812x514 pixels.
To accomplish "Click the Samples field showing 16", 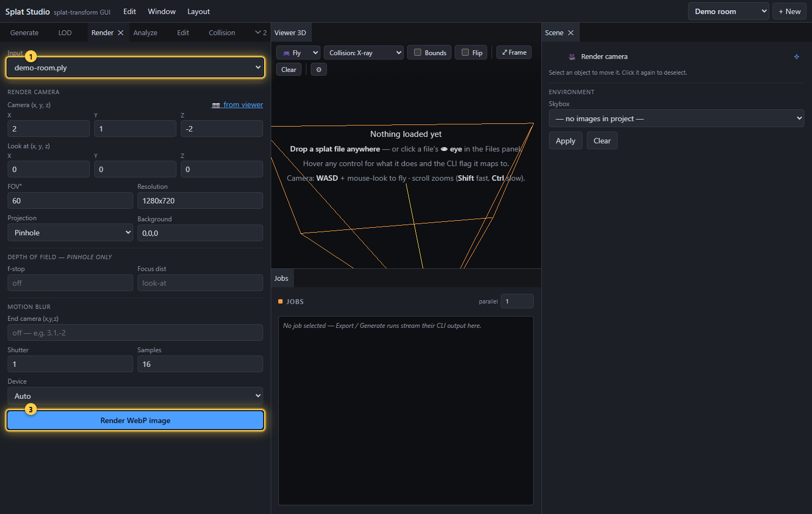I will point(200,364).
